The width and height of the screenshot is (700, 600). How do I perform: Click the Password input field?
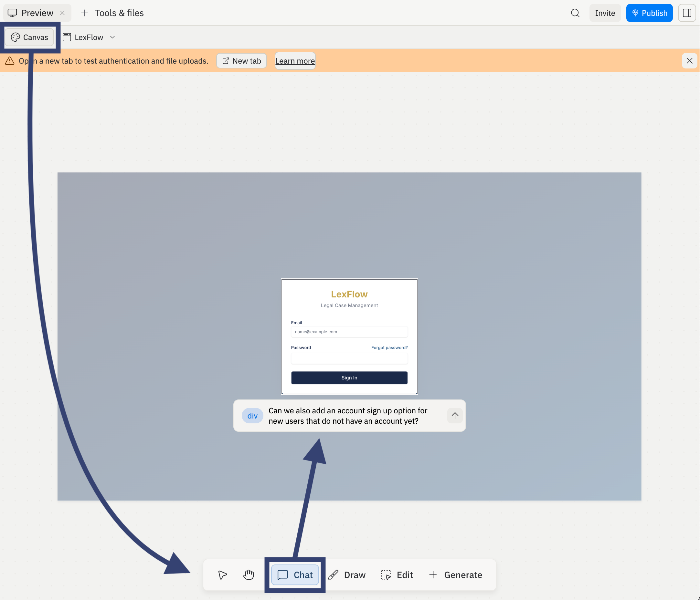coord(349,358)
